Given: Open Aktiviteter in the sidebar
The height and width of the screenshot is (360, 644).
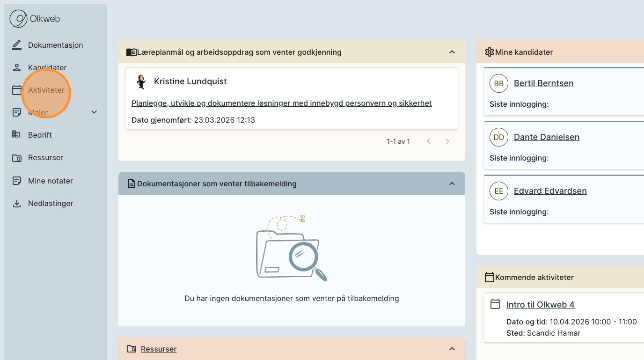Looking at the screenshot, I should 46,90.
